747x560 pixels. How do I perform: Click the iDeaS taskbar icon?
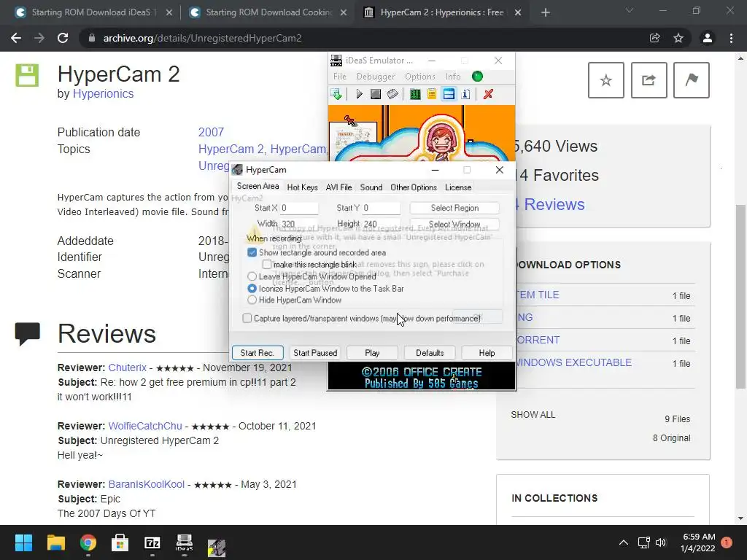185,542
